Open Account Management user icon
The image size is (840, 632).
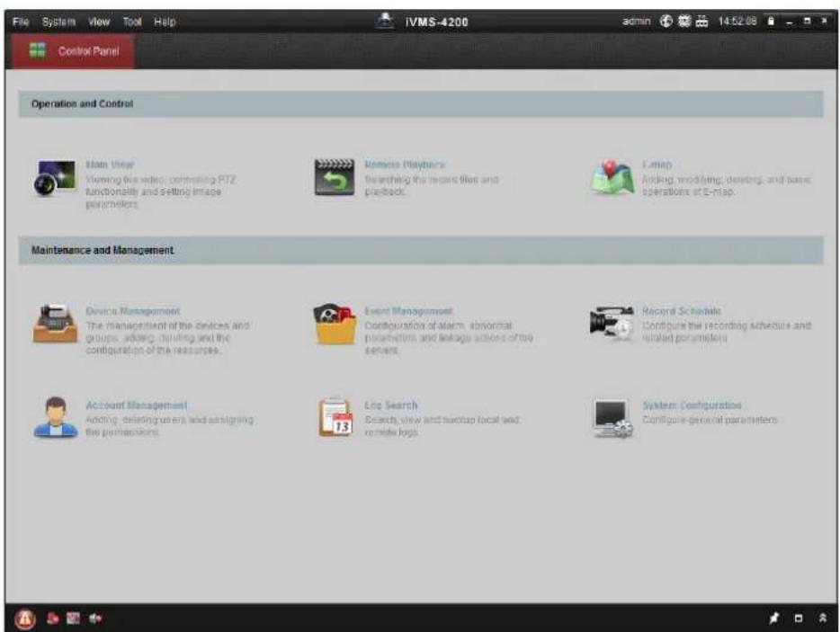point(55,417)
